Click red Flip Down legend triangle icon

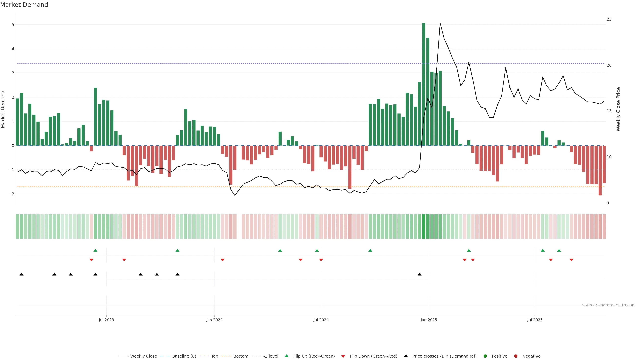coord(343,356)
